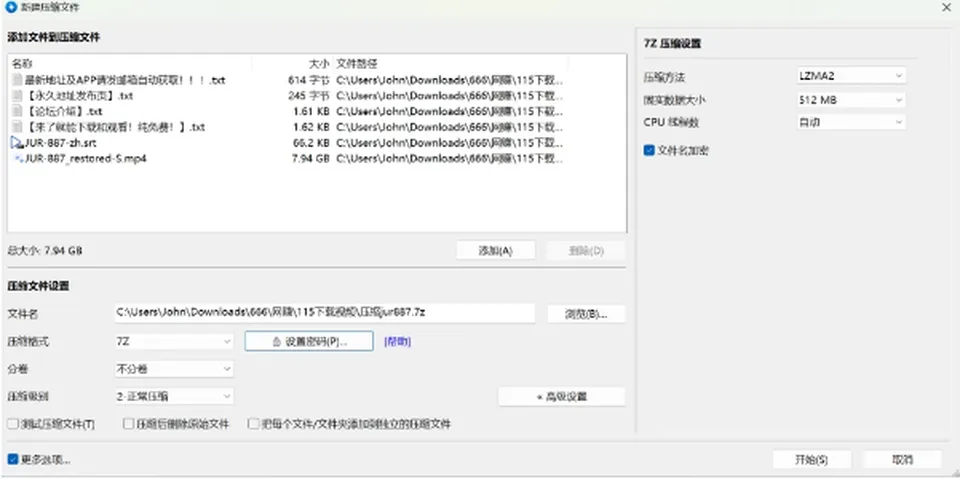
Task: Click the 取消 button
Action: pos(902,459)
